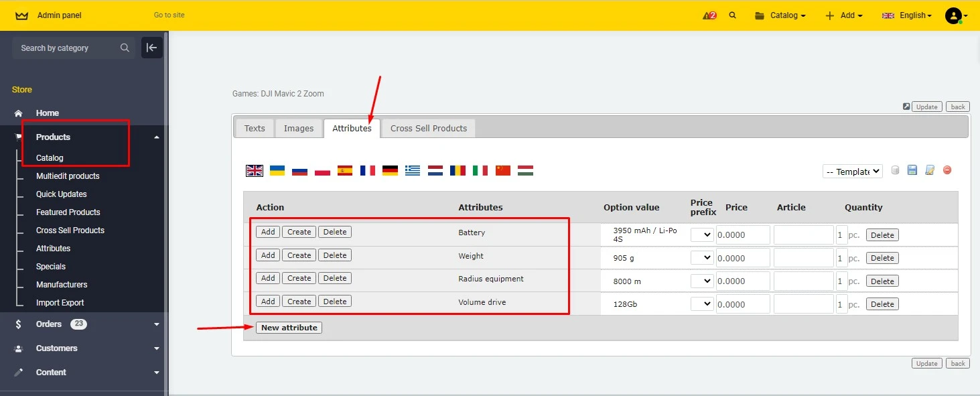The image size is (980, 396).
Task: Delete template via red minus icon
Action: [947, 170]
